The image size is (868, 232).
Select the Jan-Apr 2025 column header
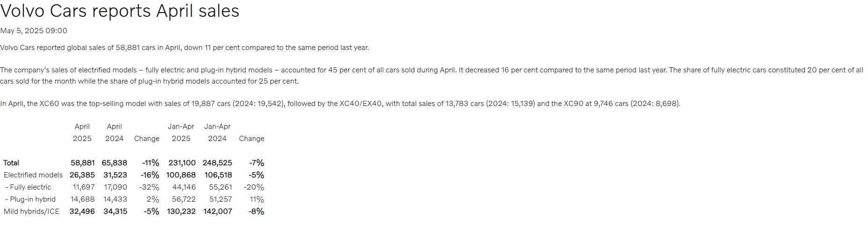click(x=181, y=133)
